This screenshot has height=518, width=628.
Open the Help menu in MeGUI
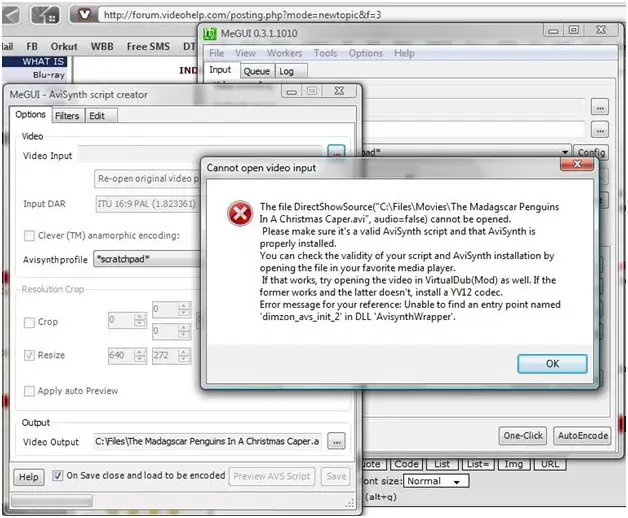pyautogui.click(x=404, y=53)
